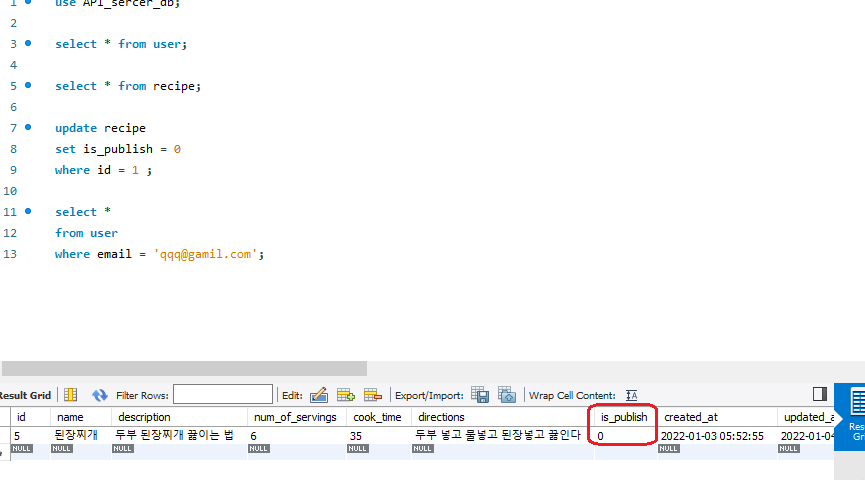Screen dimensions: 865x480
Task: Click line number 10 in the gutter
Action: [x=10, y=191]
